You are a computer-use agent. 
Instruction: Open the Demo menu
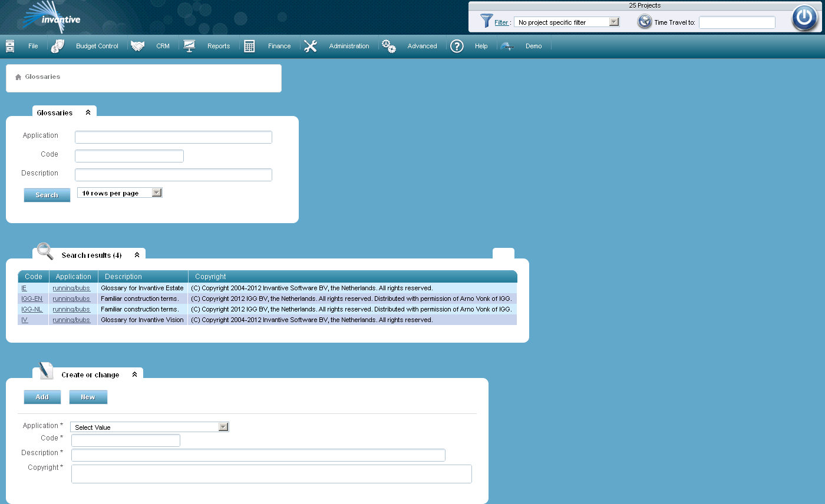533,46
